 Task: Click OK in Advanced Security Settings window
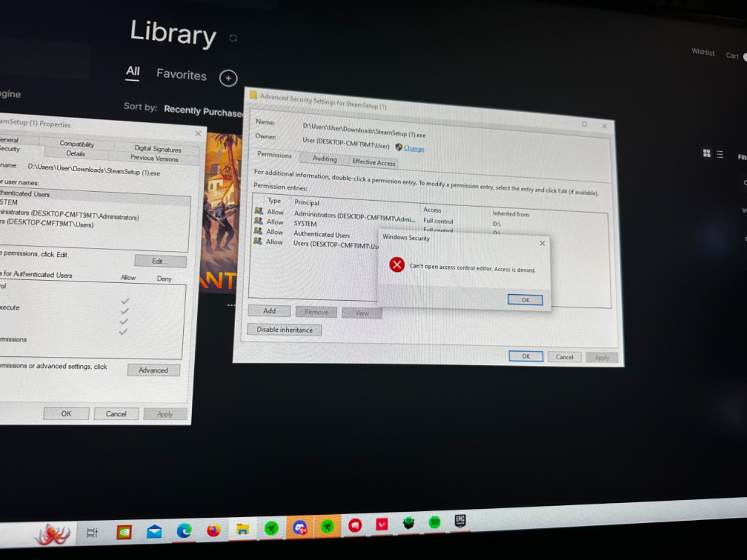coord(526,356)
